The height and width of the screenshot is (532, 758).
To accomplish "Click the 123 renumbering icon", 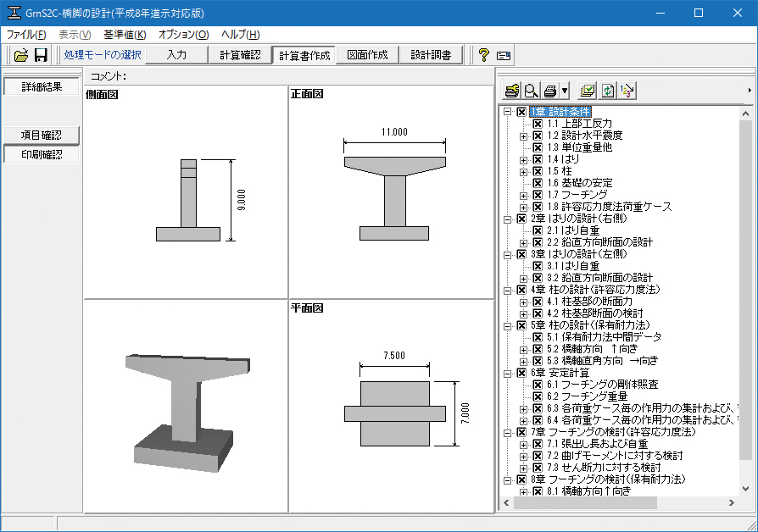I will click(x=627, y=91).
